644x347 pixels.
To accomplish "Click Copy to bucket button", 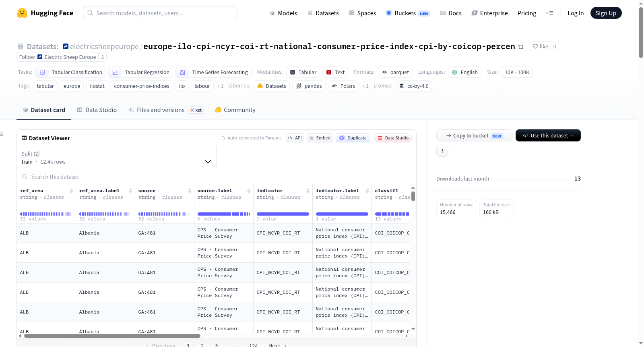I will click(474, 135).
